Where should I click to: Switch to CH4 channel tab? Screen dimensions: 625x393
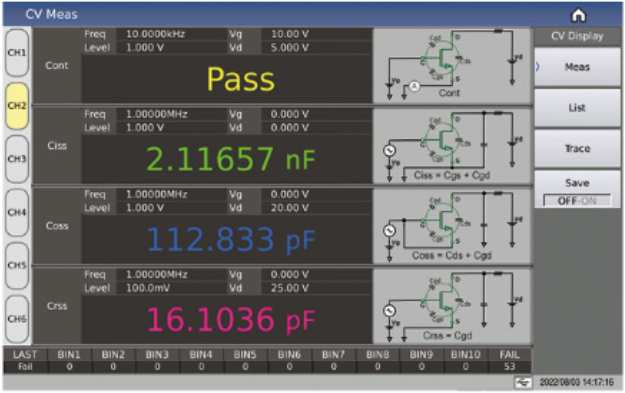pos(17,212)
